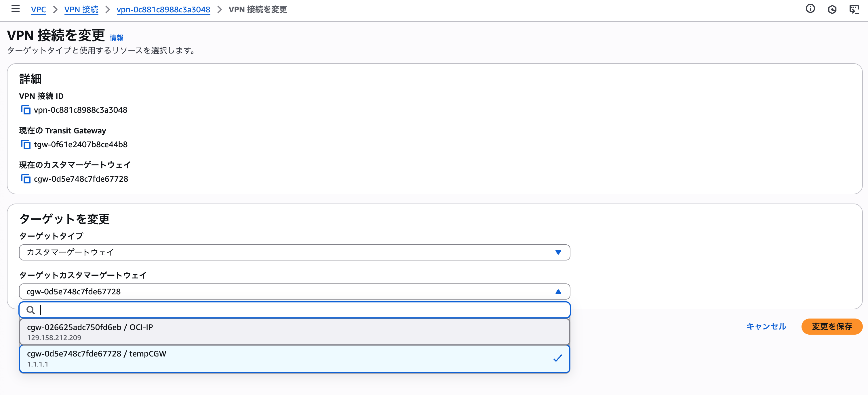
Task: Click the キャンセル button
Action: click(x=766, y=326)
